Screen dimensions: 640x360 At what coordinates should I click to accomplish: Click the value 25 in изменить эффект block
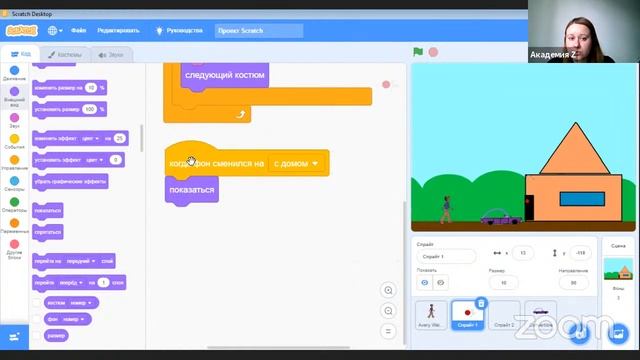tap(120, 138)
